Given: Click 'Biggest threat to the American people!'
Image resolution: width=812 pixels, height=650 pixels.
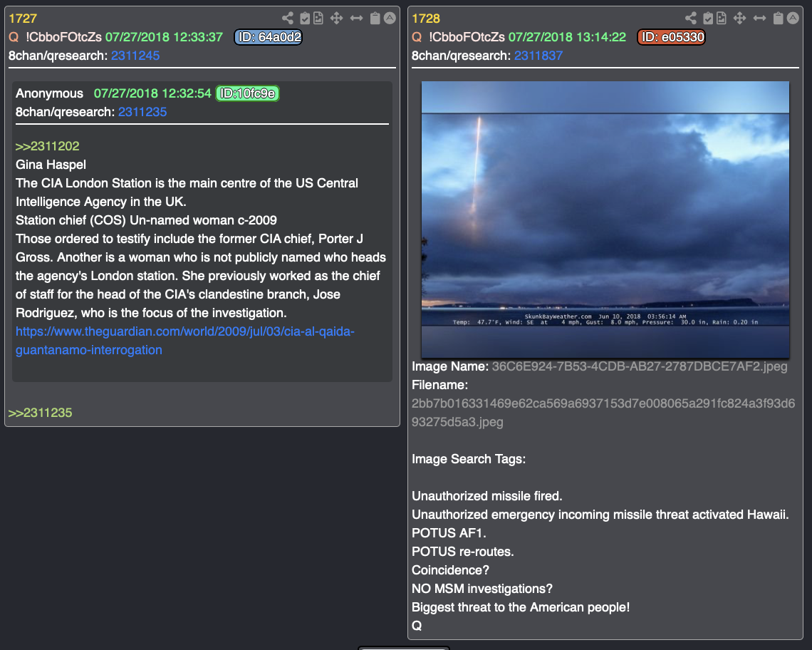Looking at the screenshot, I should 521,607.
